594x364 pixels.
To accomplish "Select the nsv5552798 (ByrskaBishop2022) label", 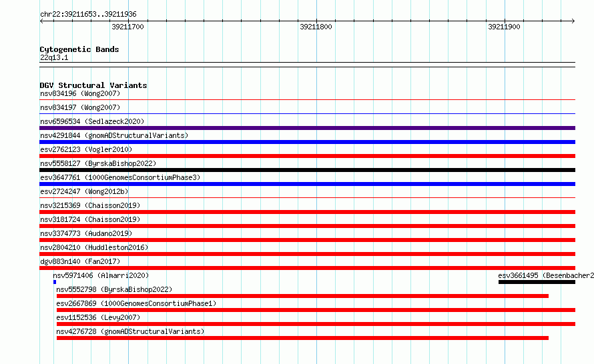I will 114,289.
